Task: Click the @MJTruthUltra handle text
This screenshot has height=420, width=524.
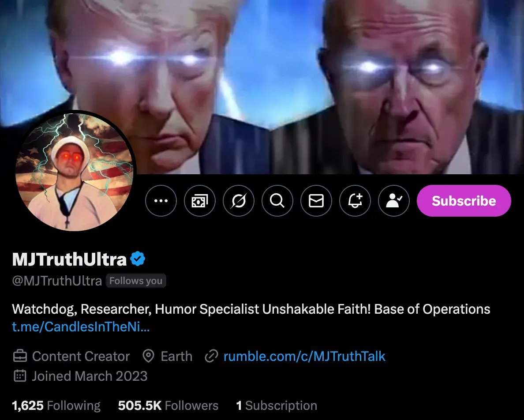Action: pyautogui.click(x=57, y=281)
